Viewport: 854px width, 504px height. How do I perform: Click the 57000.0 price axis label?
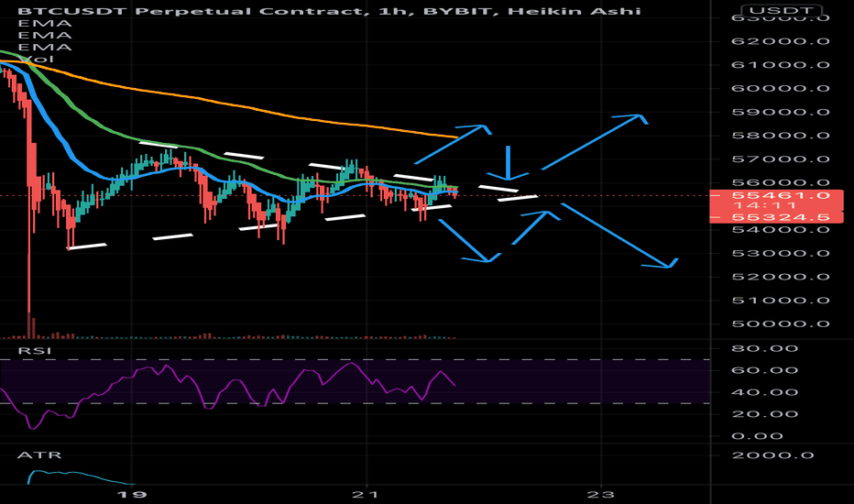point(781,159)
